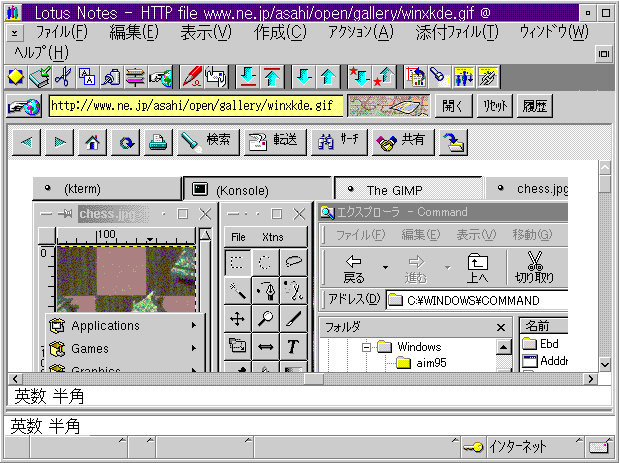
Task: Click the double-A text SmartIcon
Action: click(x=87, y=77)
